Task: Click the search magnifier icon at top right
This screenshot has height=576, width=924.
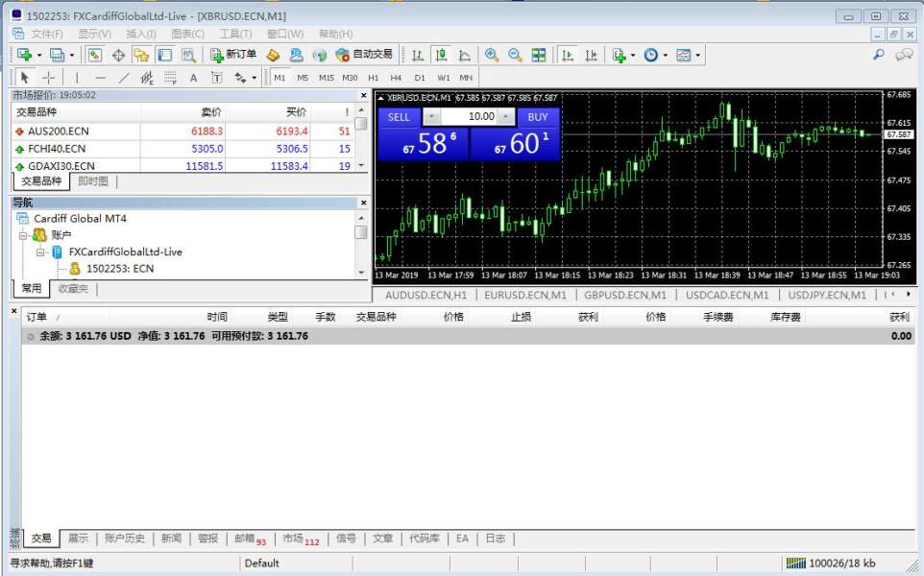Action: [878, 55]
